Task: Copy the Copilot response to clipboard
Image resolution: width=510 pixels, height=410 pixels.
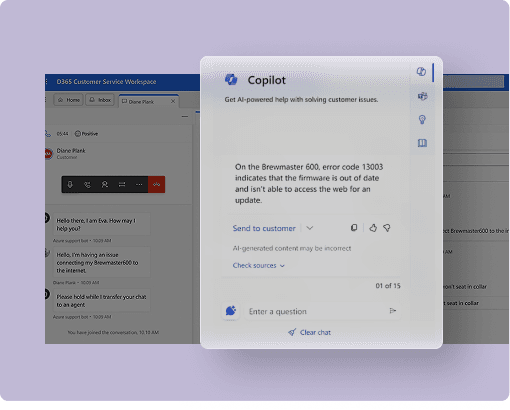Action: click(354, 228)
